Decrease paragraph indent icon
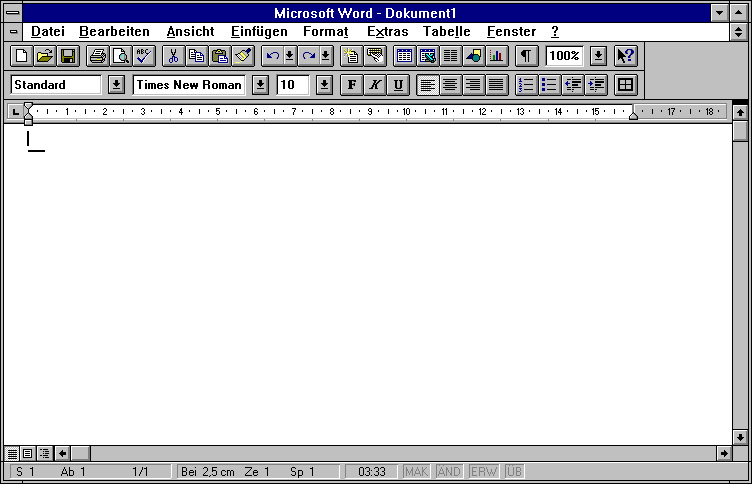The height and width of the screenshot is (484, 752). [573, 85]
